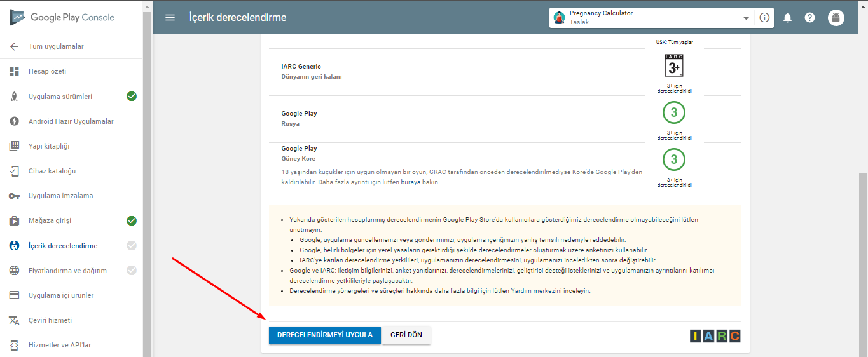Viewport: 868px width, 357px height.
Task: Go to Tüm uygulamalar
Action: tap(56, 46)
